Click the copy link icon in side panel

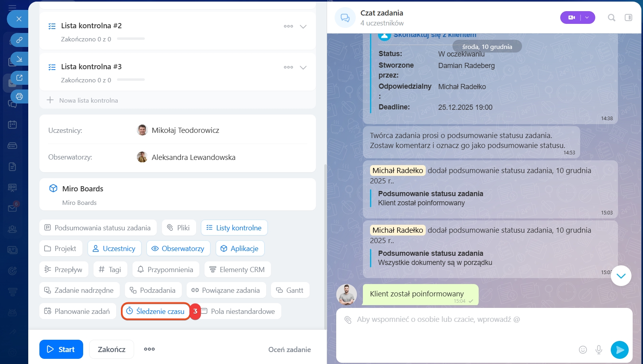19,40
